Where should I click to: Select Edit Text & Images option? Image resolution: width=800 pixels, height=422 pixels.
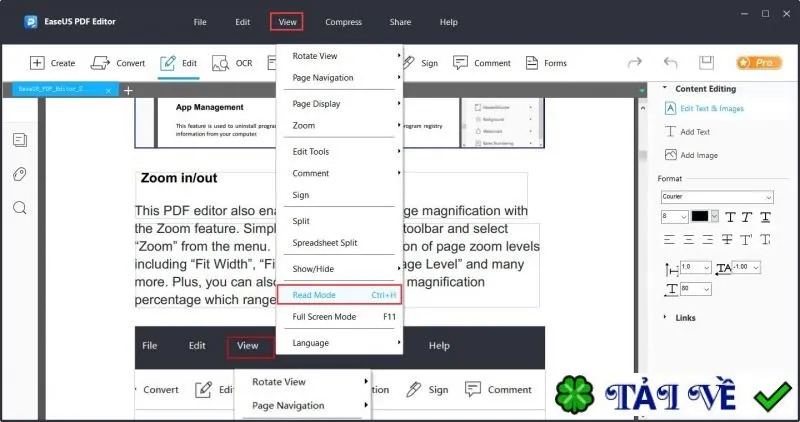click(704, 108)
